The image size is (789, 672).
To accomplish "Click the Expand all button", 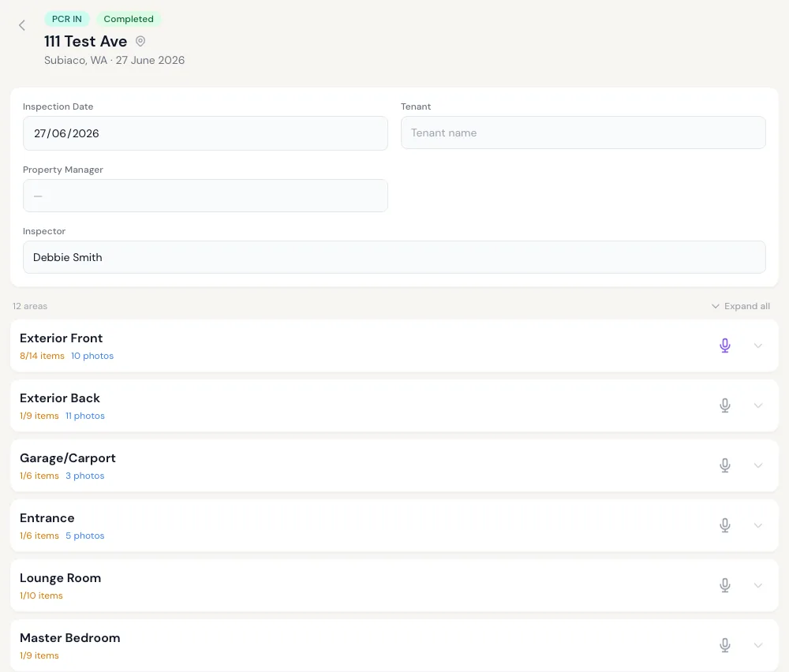I will [x=741, y=306].
